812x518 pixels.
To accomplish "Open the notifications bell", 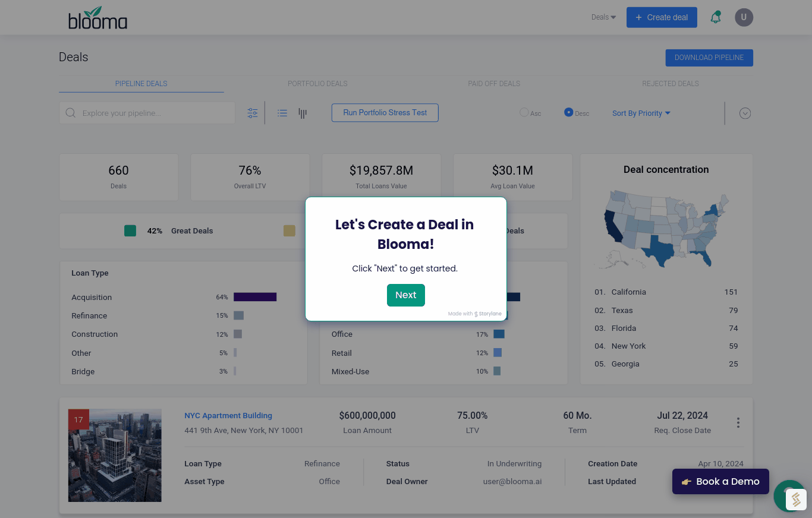I will (716, 17).
